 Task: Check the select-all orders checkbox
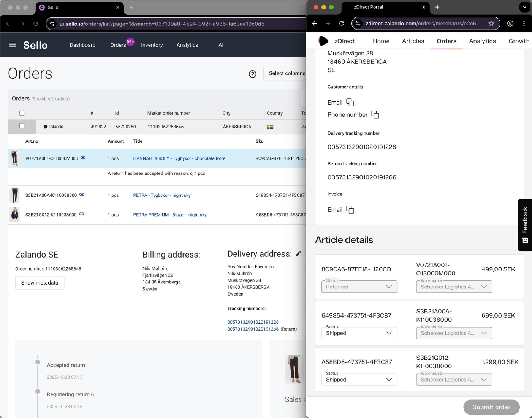pyautogui.click(x=22, y=113)
